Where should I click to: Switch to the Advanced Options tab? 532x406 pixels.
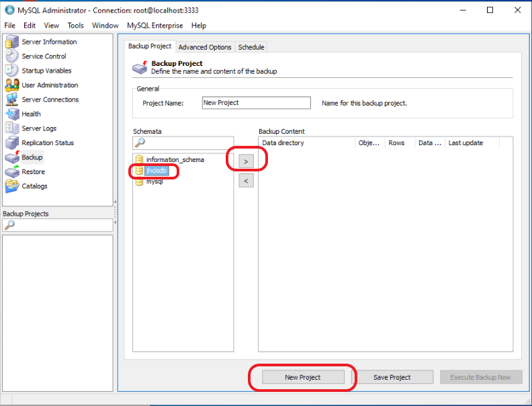coord(205,47)
